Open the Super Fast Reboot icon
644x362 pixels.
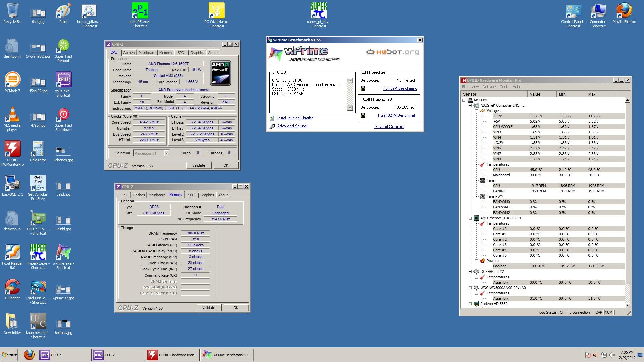click(x=63, y=50)
